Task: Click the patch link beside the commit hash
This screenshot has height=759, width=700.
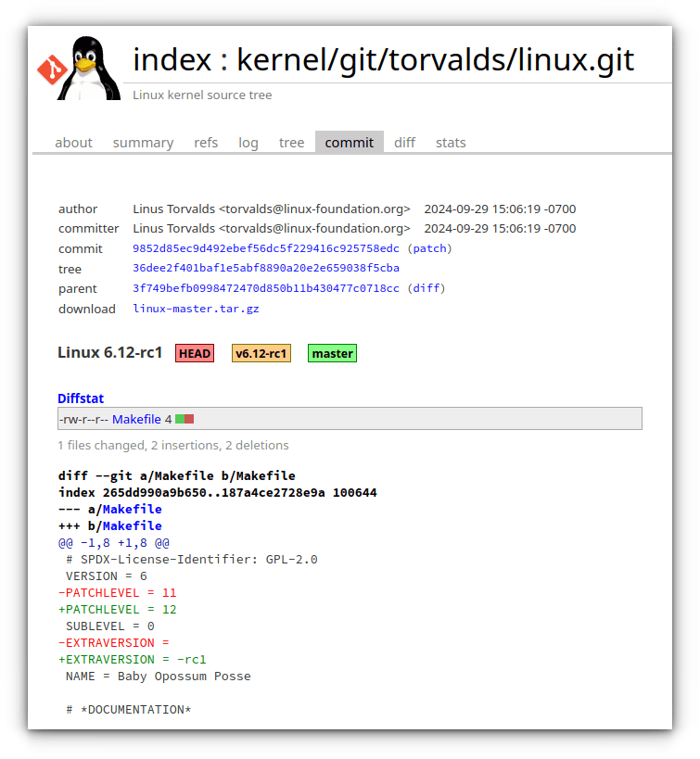Action: [429, 248]
